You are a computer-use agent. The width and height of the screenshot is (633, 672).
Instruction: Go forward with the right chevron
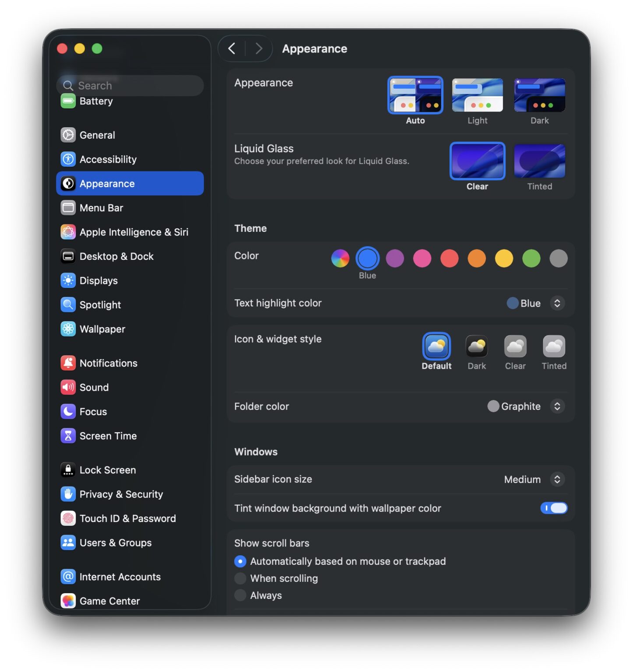click(x=259, y=49)
